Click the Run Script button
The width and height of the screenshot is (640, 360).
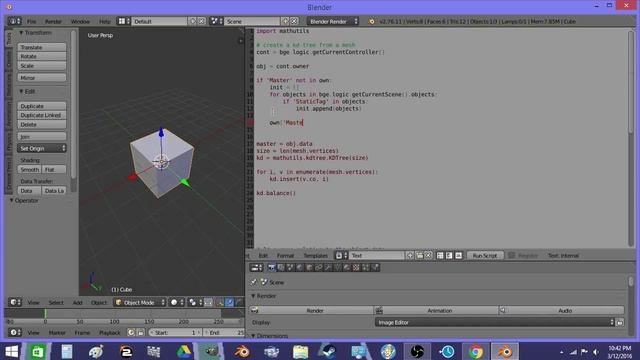[485, 256]
